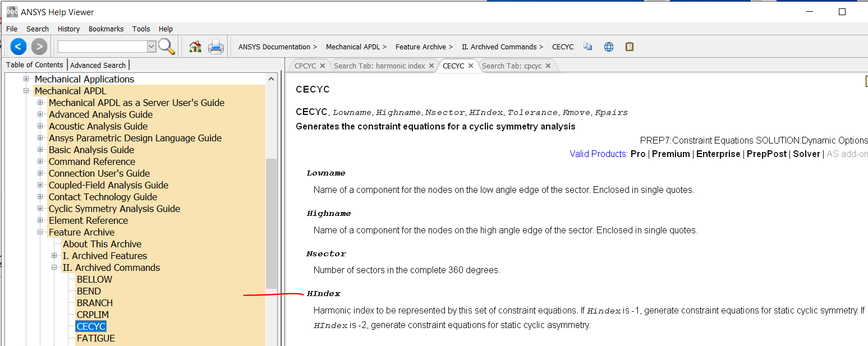Click the ANSYS Help Viewer app icon
Screen dimensions: 868x346
tap(12, 12)
